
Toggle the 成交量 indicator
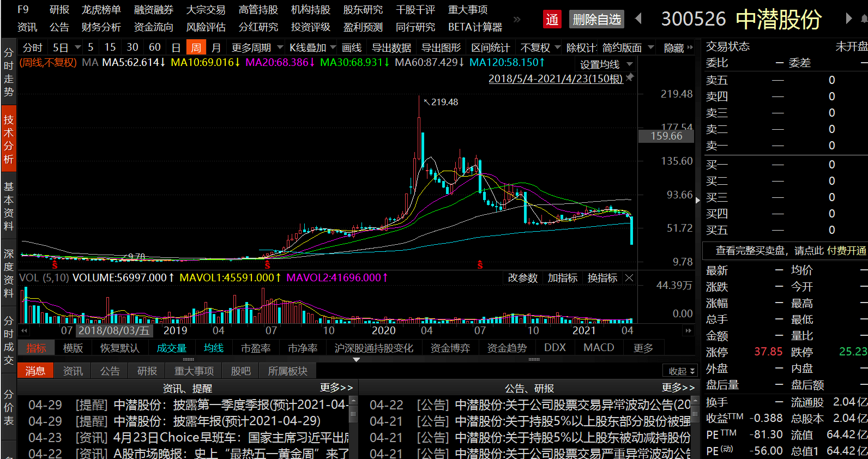172,348
